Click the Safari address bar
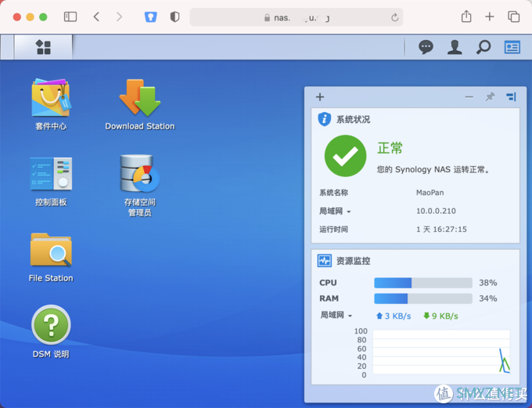This screenshot has width=532, height=408. pyautogui.click(x=297, y=17)
